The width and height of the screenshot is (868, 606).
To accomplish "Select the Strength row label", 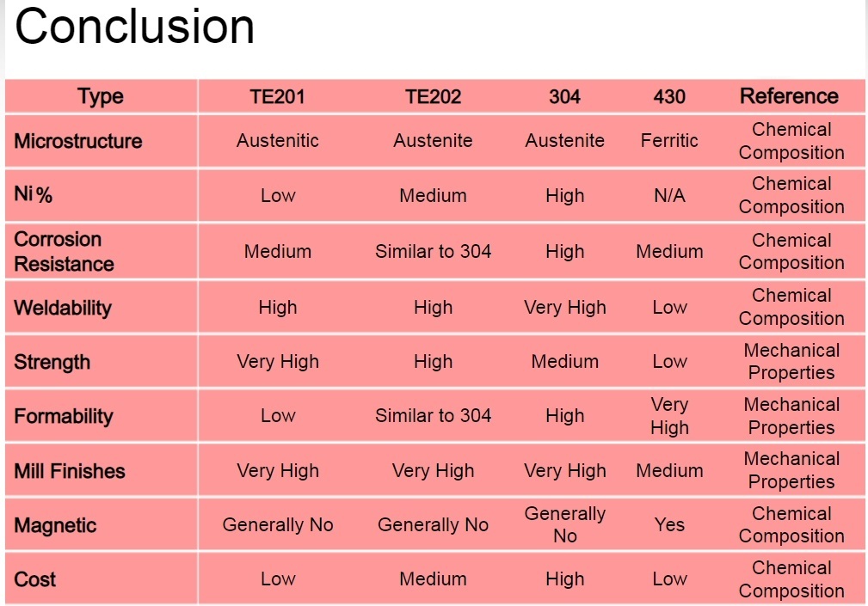I will coord(52,362).
